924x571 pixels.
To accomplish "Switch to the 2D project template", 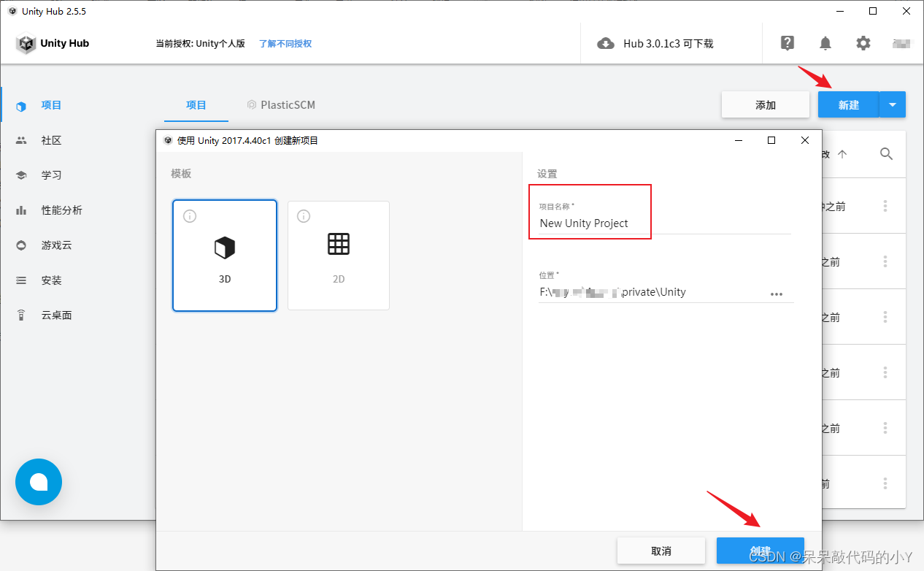I will pyautogui.click(x=338, y=256).
